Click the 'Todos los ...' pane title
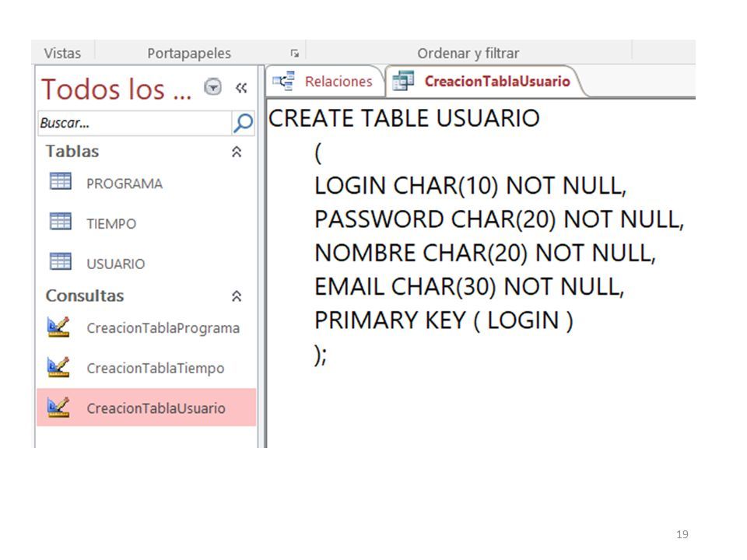747x560 pixels. point(116,89)
